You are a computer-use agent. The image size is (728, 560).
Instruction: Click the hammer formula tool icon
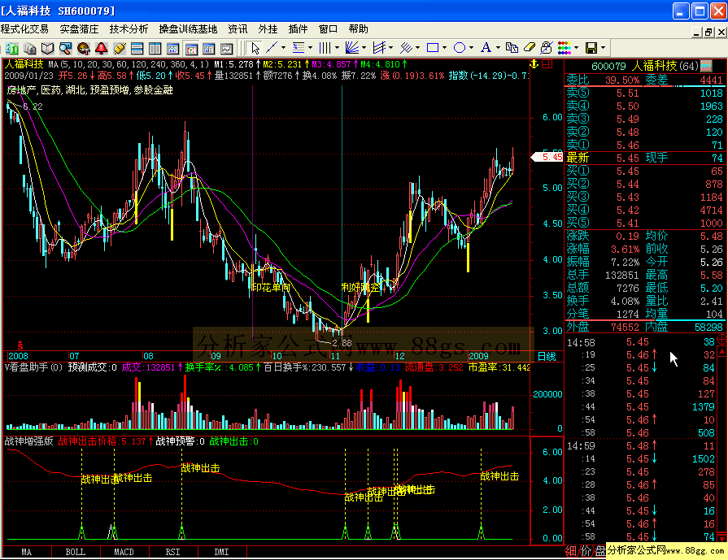click(84, 48)
